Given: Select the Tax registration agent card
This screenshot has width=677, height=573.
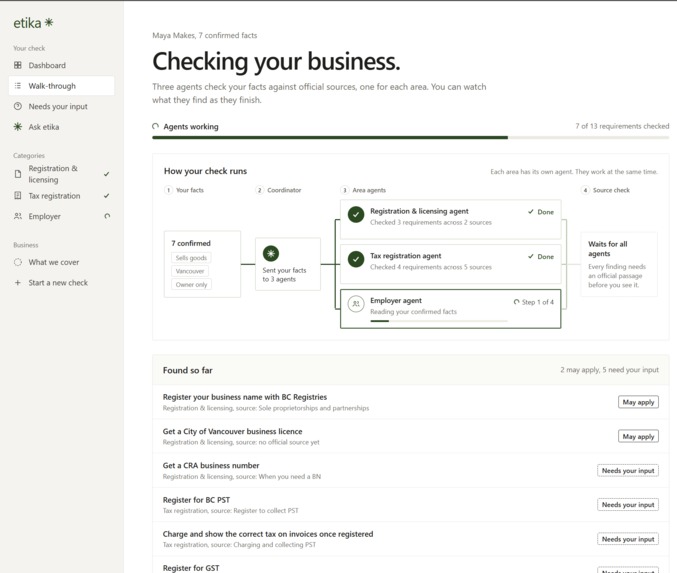Looking at the screenshot, I should tap(451, 263).
